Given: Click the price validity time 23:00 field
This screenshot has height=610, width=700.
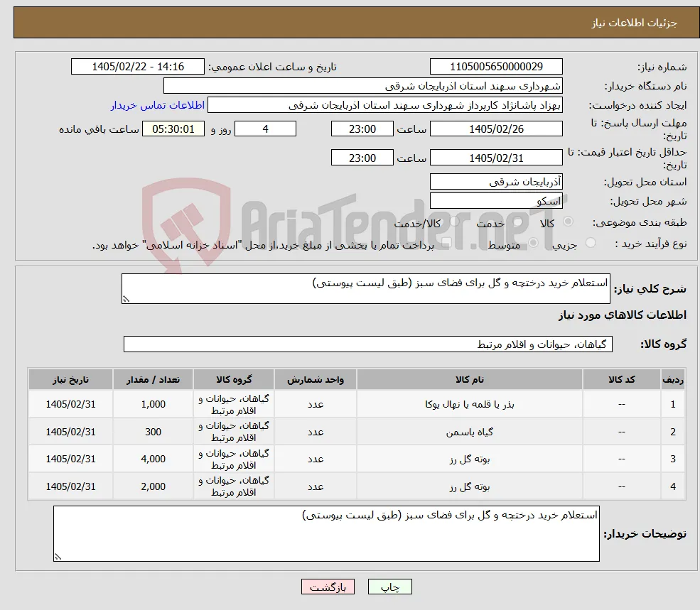Looking at the screenshot, I should [x=362, y=158].
